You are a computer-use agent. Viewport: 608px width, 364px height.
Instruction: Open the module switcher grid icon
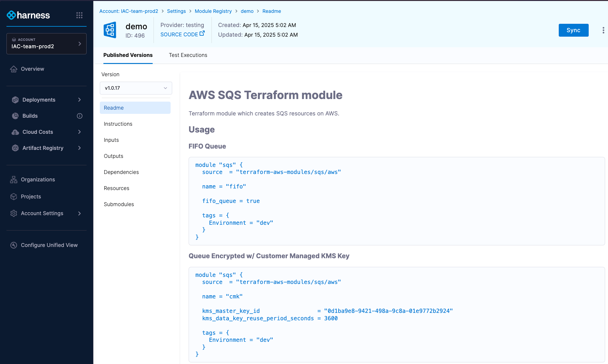click(x=79, y=15)
